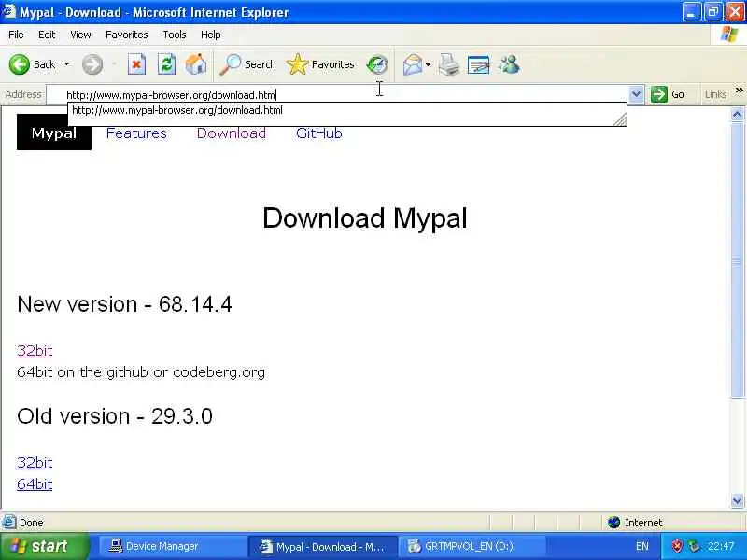Open the Tools menu
Screen dimensions: 747x560
coord(175,35)
